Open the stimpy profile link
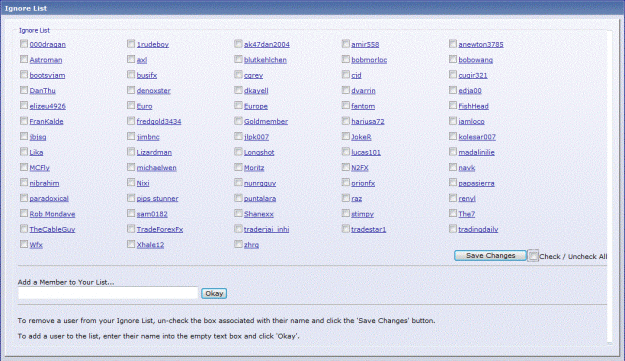Image resolution: width=625 pixels, height=361 pixels. click(362, 214)
